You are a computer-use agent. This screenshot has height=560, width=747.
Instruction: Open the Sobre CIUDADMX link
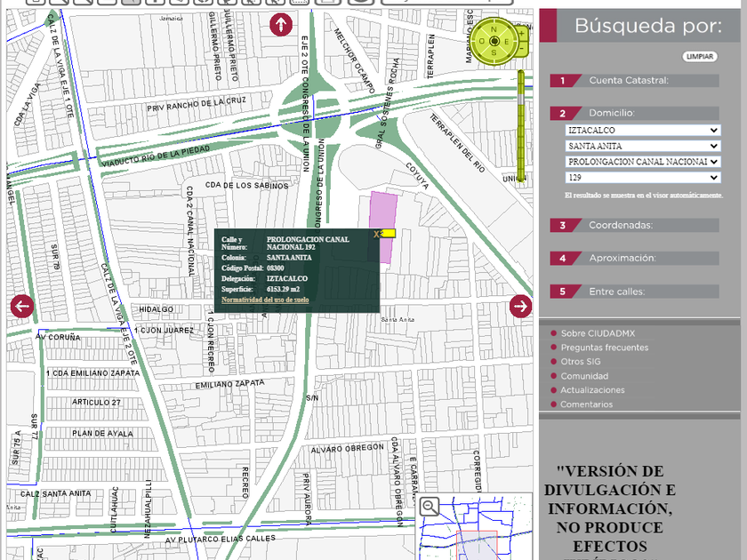(598, 333)
